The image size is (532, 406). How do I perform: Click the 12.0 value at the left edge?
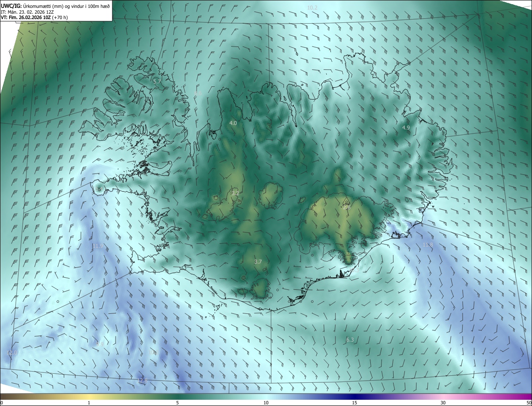[12, 352]
